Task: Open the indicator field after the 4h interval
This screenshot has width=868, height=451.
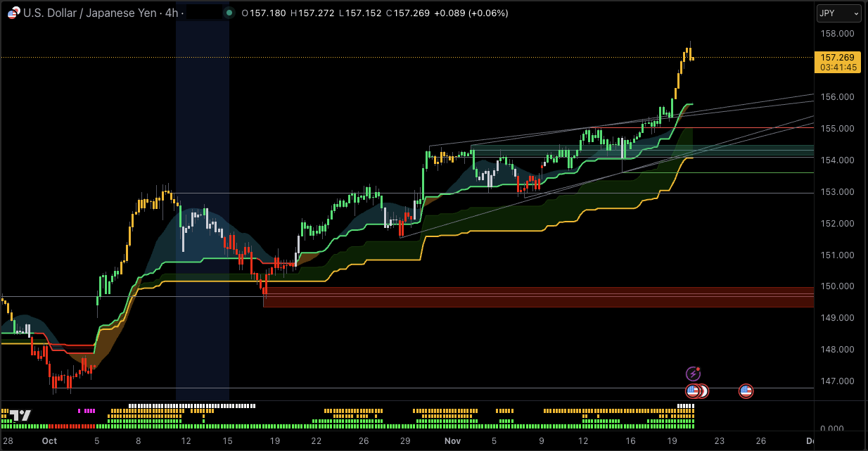Action: pyautogui.click(x=203, y=12)
